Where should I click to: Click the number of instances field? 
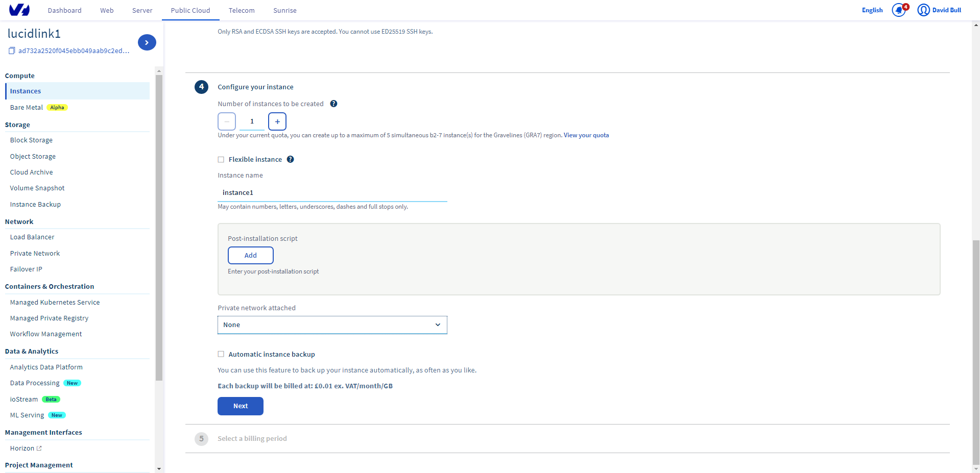coord(252,121)
